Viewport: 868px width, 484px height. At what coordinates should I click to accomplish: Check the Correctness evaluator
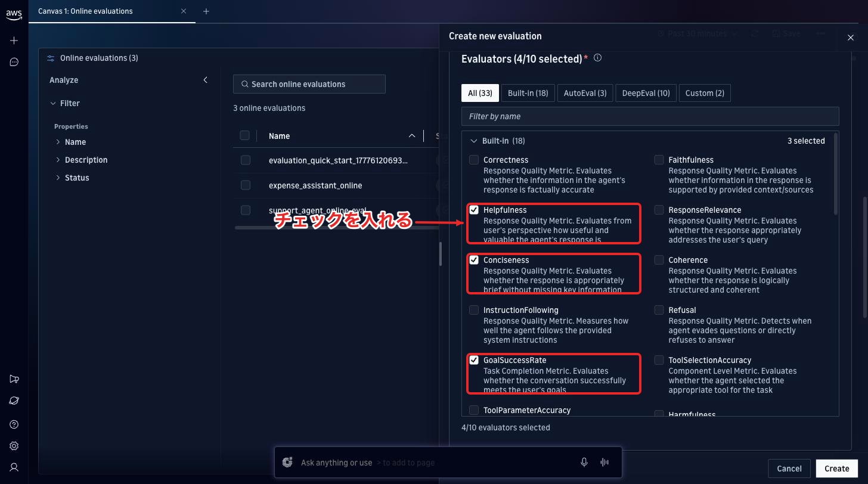(474, 160)
